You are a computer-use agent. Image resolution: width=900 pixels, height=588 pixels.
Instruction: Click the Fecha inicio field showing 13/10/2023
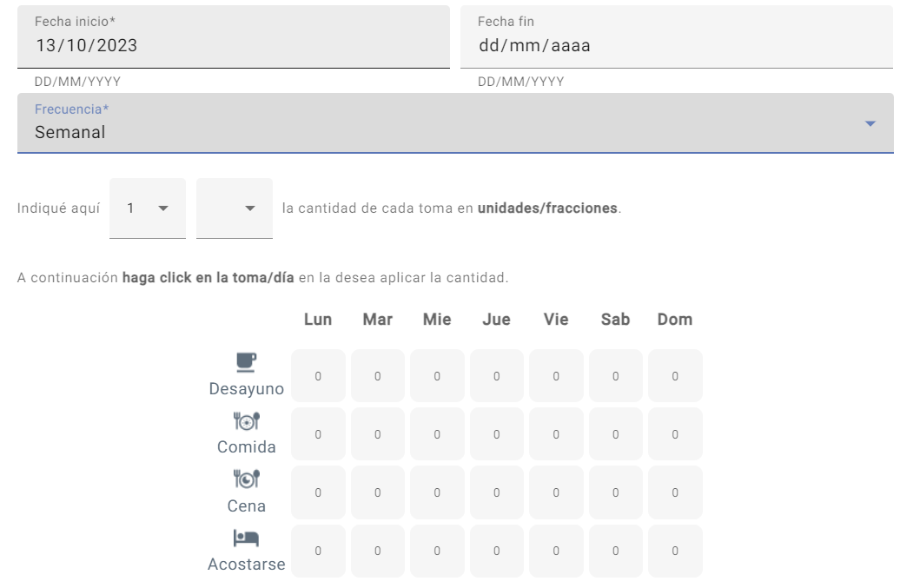pyautogui.click(x=230, y=43)
